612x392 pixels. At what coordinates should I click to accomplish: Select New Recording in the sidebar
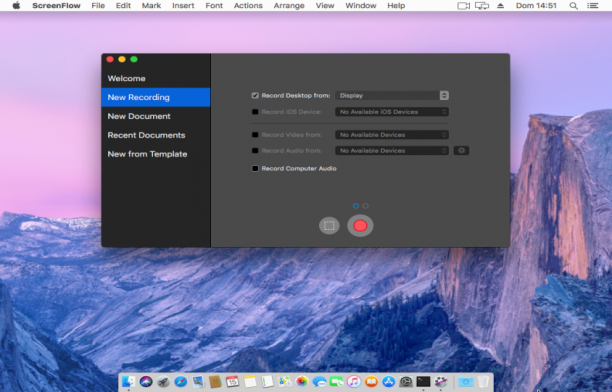pos(156,97)
